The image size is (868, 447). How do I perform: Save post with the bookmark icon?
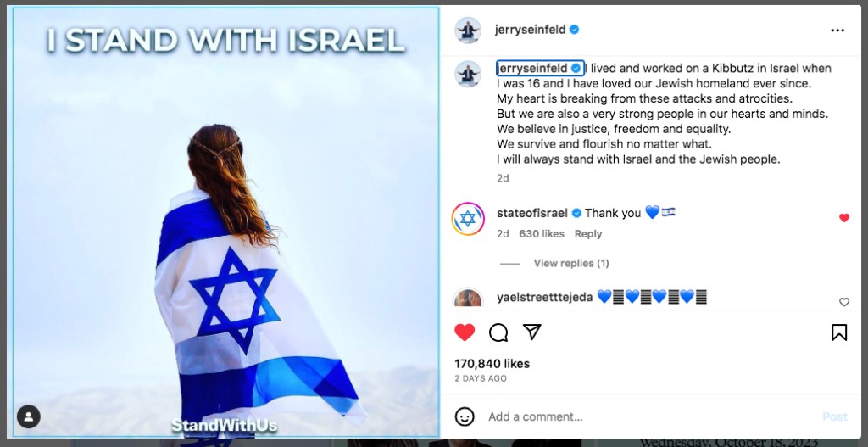(x=839, y=332)
